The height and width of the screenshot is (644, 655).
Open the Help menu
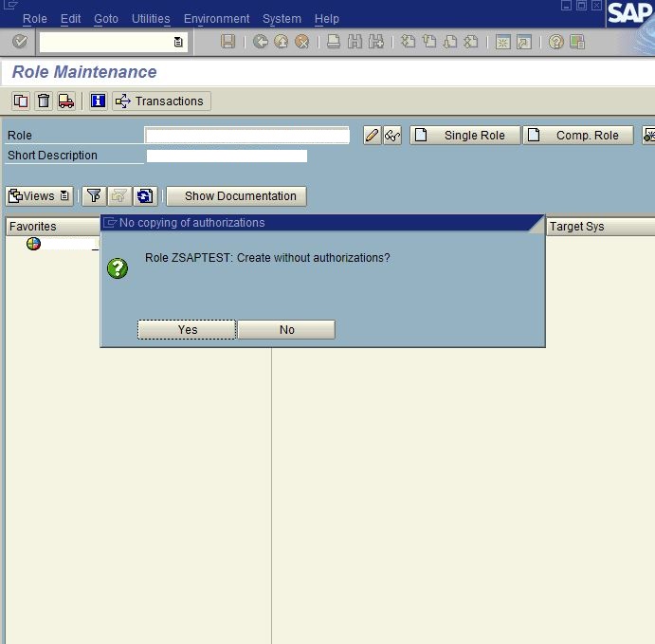tap(327, 19)
